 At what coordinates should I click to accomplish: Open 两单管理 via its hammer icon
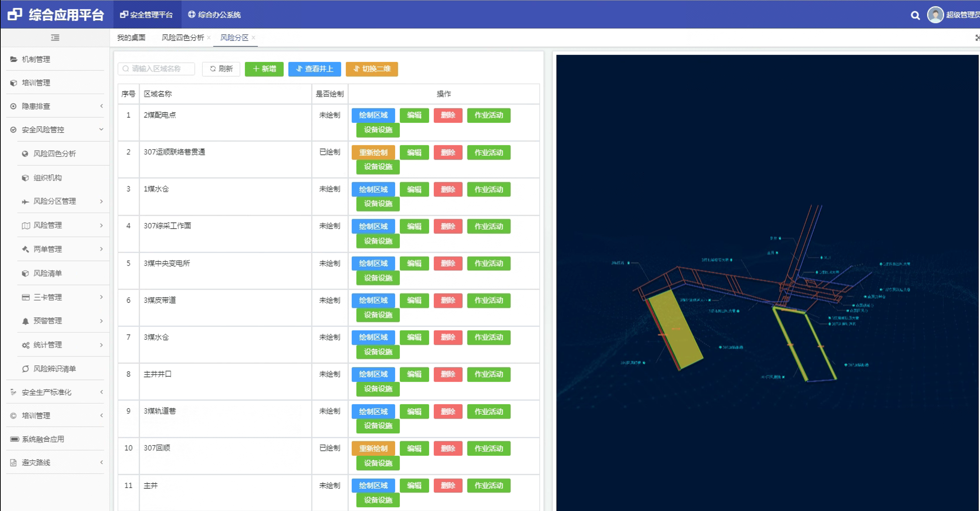(25, 249)
